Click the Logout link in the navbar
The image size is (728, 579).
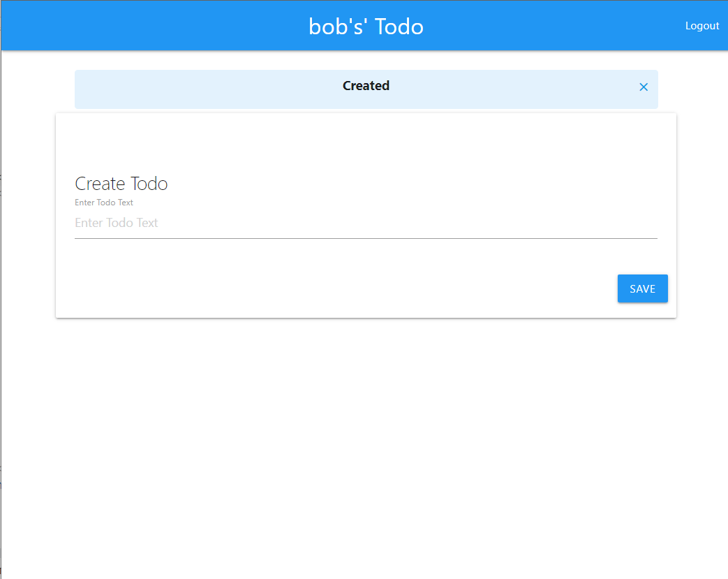click(x=702, y=25)
